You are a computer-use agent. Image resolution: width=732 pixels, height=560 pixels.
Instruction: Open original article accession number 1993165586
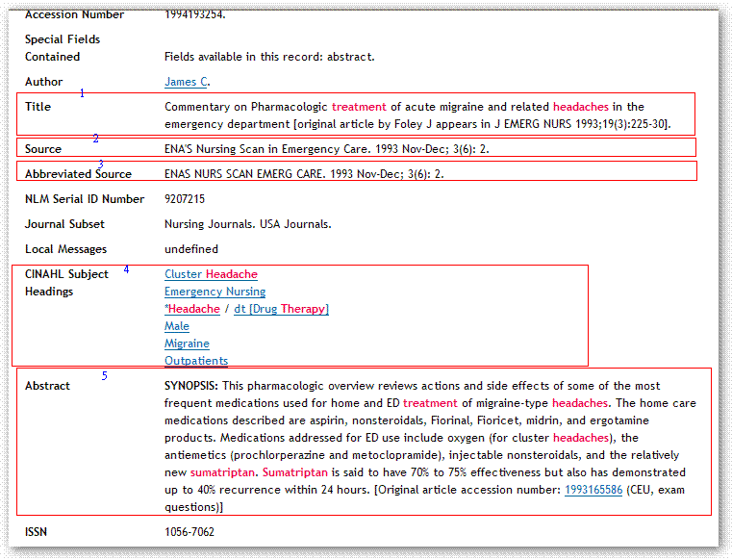click(593, 490)
